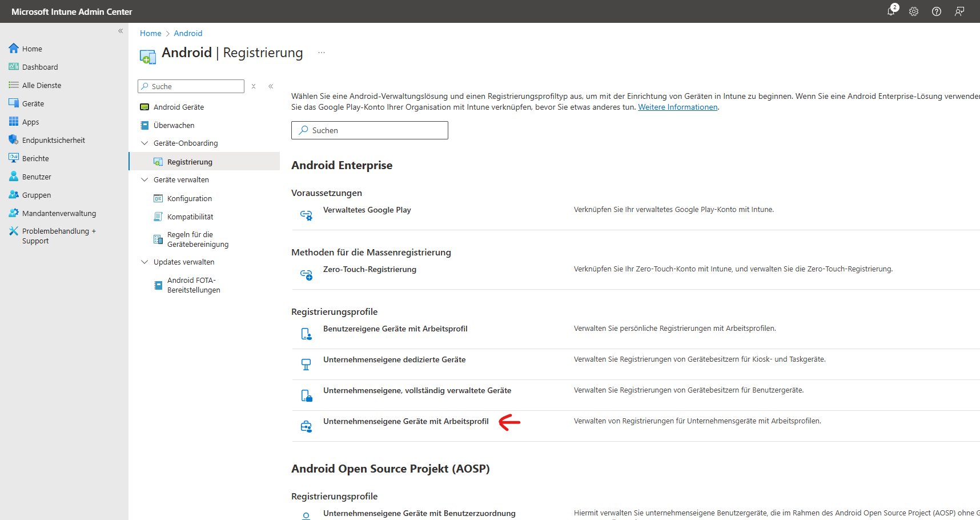980x520 pixels.
Task: Click the Suche field in blade menu
Action: pyautogui.click(x=191, y=86)
